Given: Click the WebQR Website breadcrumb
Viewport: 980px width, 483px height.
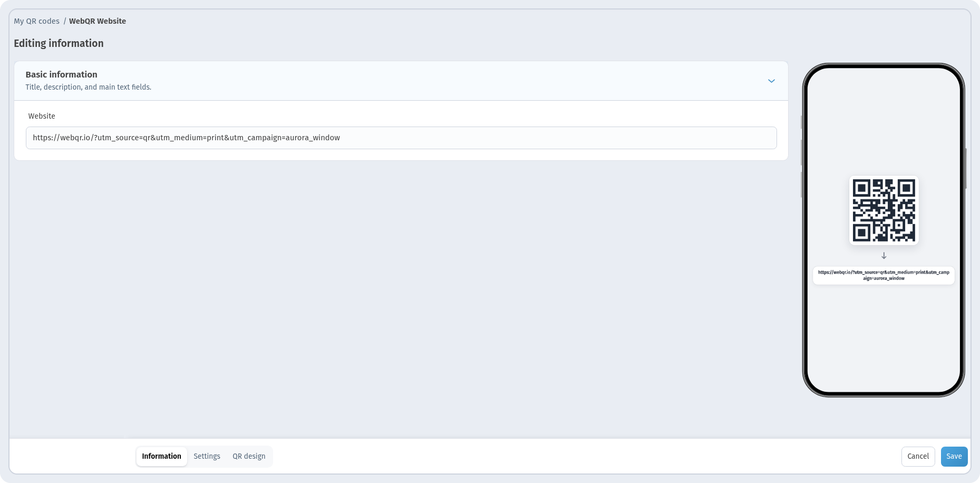Looking at the screenshot, I should tap(98, 21).
